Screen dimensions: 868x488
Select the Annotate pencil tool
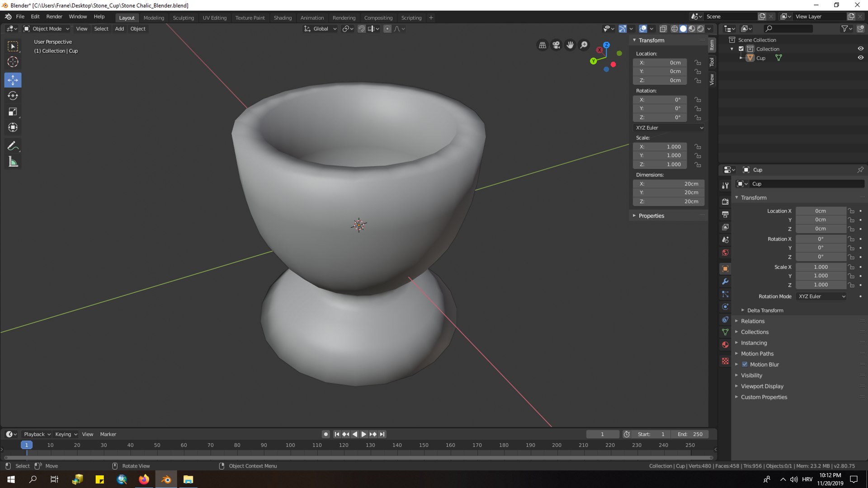point(13,146)
